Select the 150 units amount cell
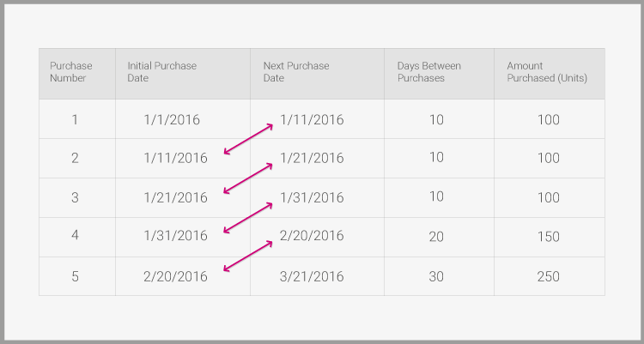 548,237
